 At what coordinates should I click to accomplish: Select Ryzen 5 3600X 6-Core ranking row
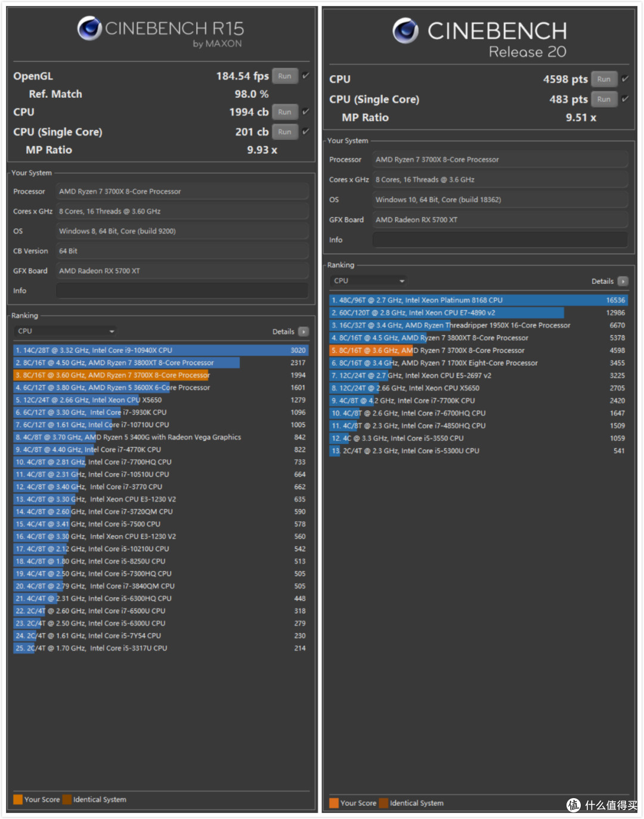161,388
